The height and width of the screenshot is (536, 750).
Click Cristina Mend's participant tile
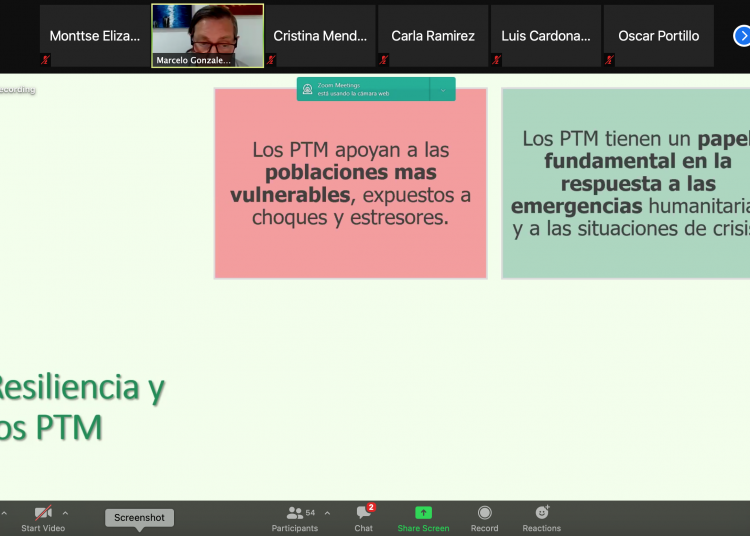(320, 36)
